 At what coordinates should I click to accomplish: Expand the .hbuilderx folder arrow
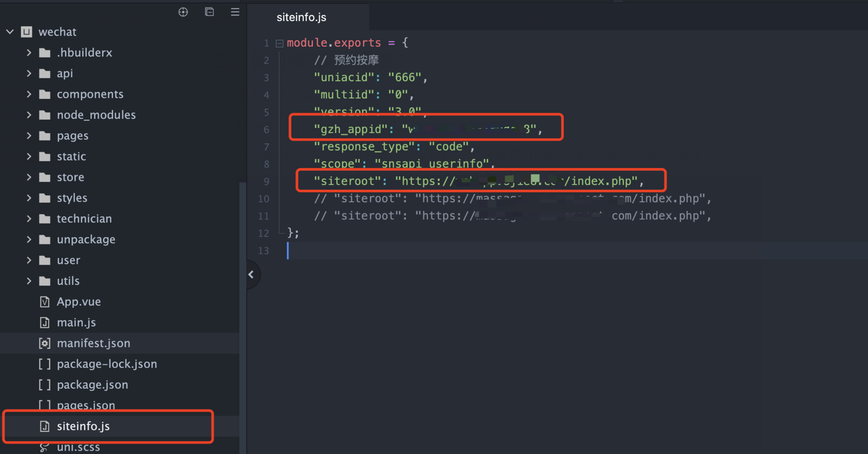[x=29, y=53]
